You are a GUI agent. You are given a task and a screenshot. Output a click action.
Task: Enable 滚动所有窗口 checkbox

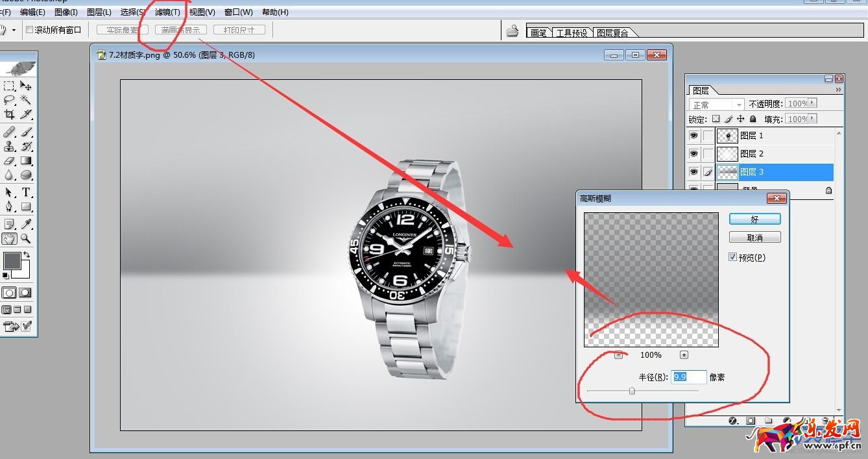[29, 30]
